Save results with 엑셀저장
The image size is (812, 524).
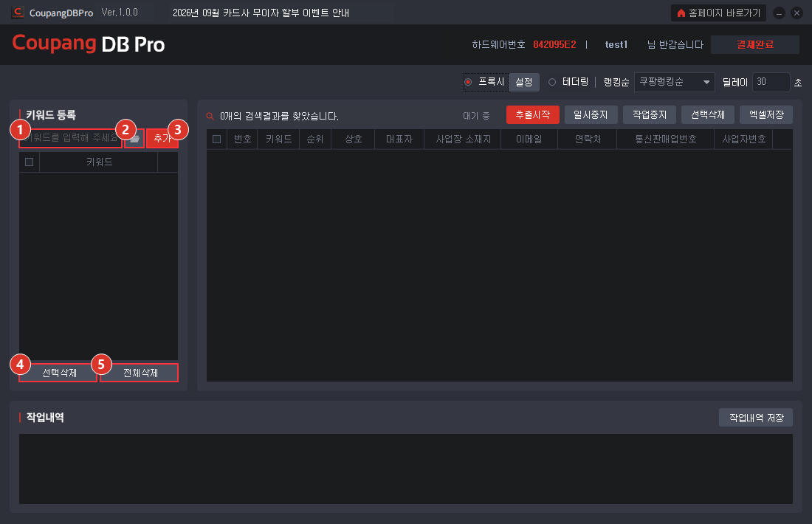pos(766,114)
